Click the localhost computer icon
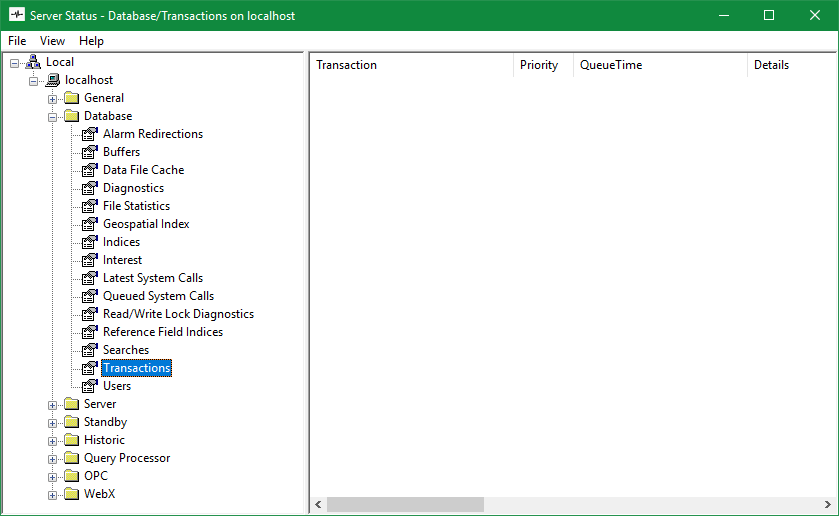Image resolution: width=839 pixels, height=516 pixels. 52,80
